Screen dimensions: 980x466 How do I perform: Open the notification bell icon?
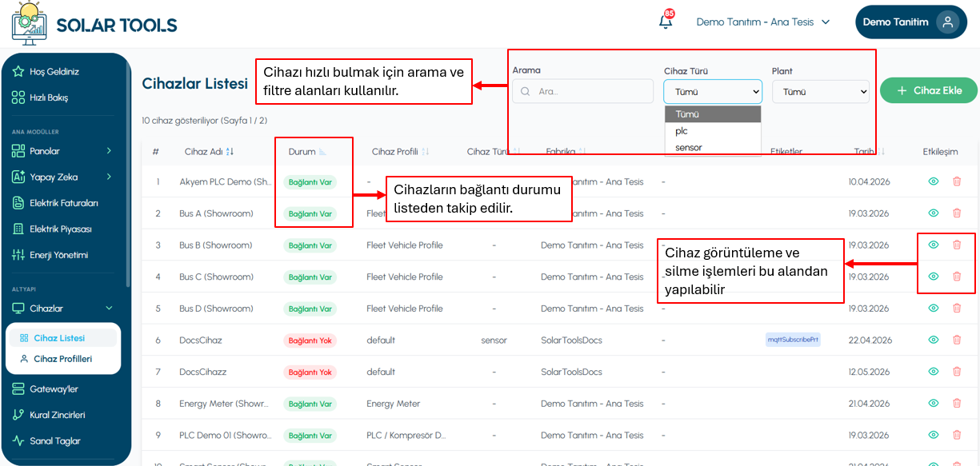665,22
